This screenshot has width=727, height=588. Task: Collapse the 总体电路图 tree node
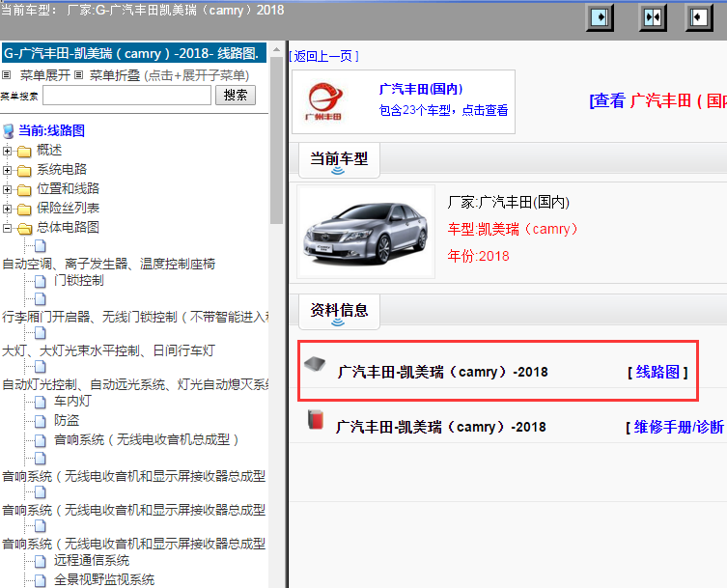7,228
